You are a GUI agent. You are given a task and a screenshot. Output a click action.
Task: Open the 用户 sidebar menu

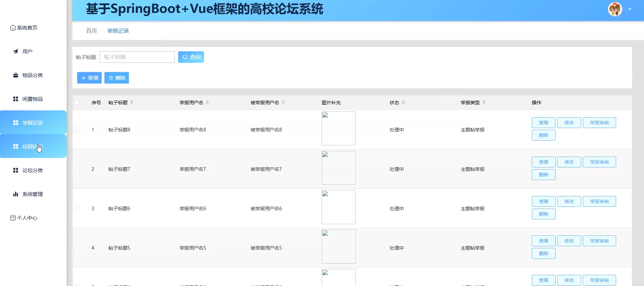click(x=33, y=51)
